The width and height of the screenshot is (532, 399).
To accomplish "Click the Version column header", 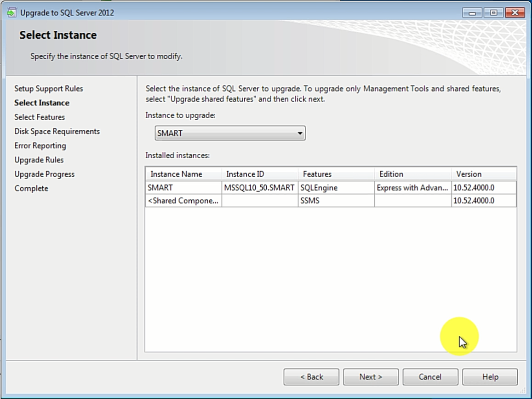I will point(484,174).
